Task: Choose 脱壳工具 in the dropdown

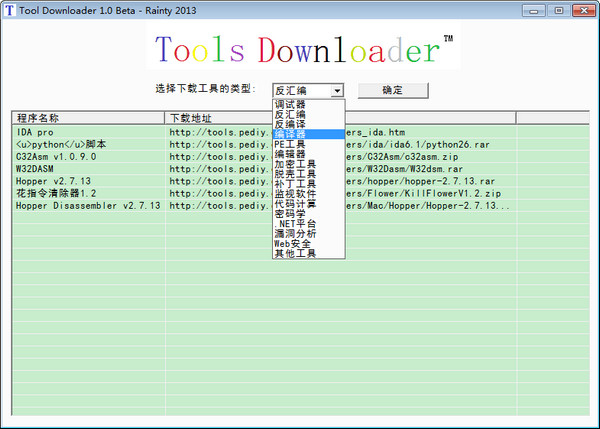Action: (295, 174)
